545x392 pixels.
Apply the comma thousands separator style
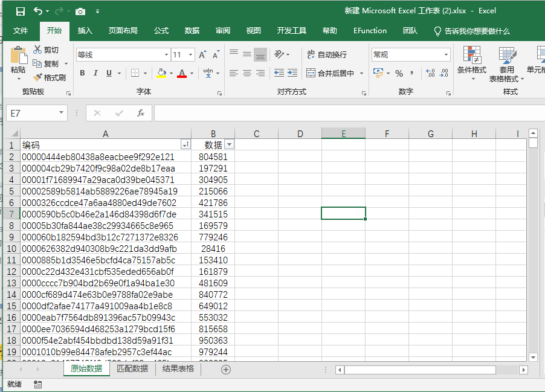click(412, 73)
